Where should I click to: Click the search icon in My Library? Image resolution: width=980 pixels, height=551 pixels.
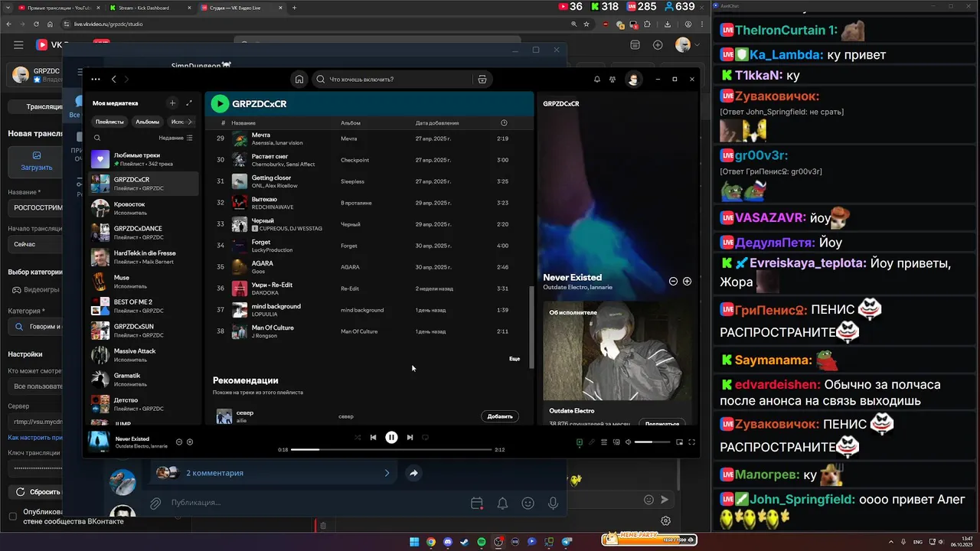[97, 138]
